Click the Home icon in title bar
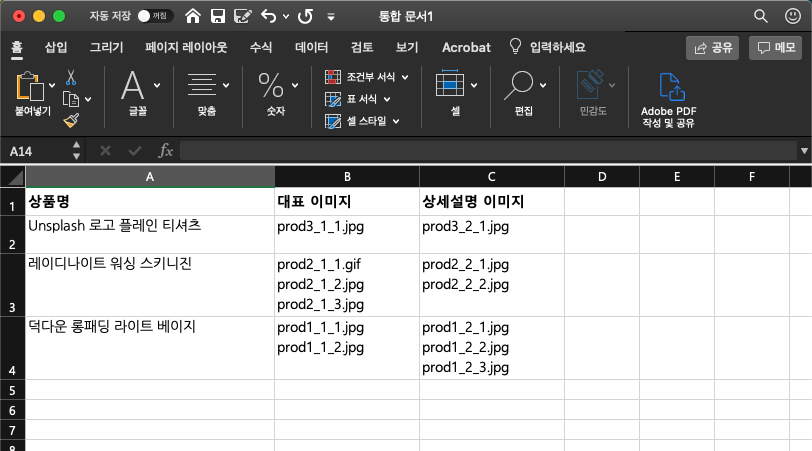The image size is (812, 451). pos(193,16)
